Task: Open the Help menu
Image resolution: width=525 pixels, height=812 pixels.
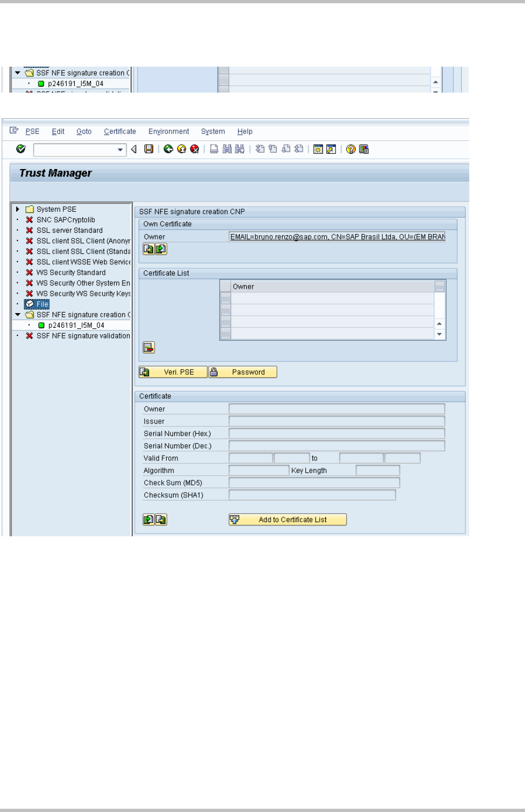Action: coord(245,131)
